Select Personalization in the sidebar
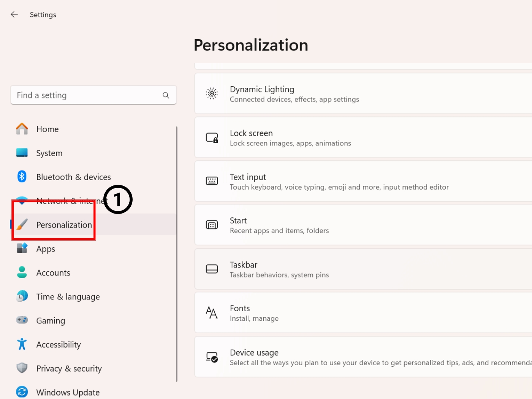This screenshot has height=399, width=532. click(x=93, y=225)
